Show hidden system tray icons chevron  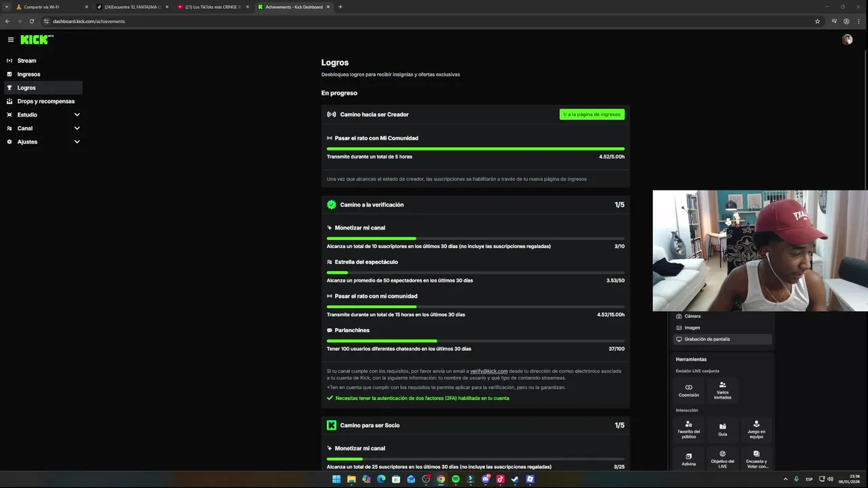coord(786,479)
